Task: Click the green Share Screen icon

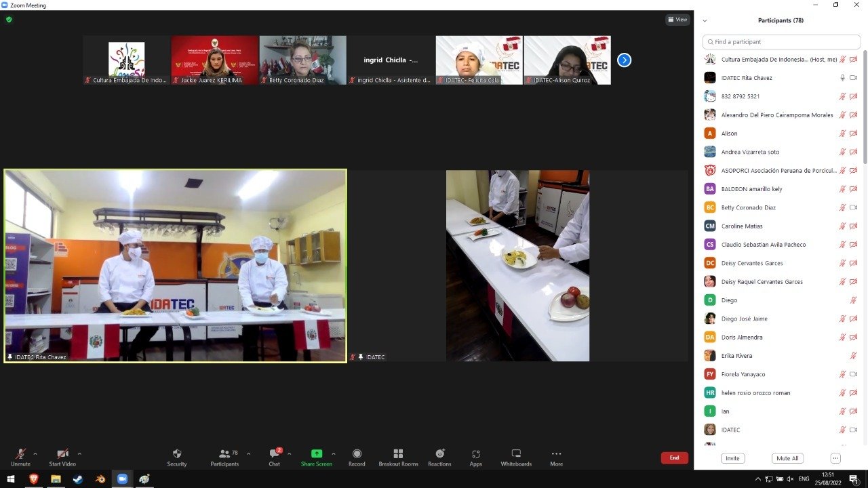Action: click(x=316, y=454)
